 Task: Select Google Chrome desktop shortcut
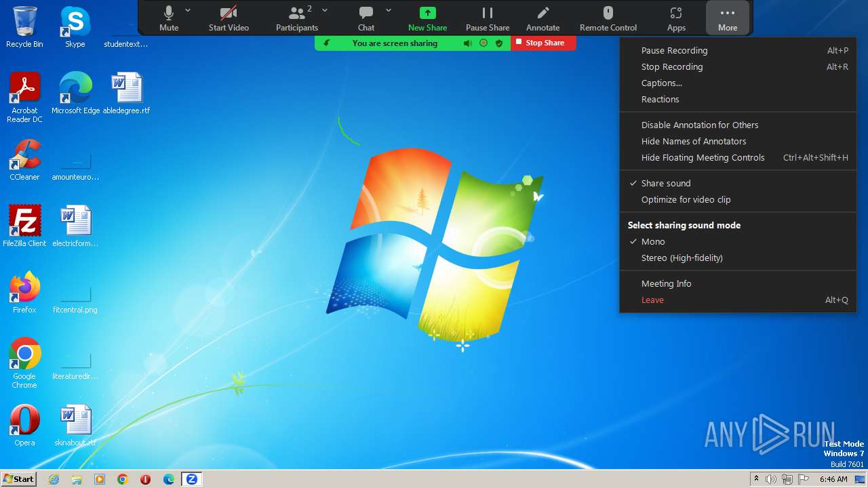[x=24, y=363]
